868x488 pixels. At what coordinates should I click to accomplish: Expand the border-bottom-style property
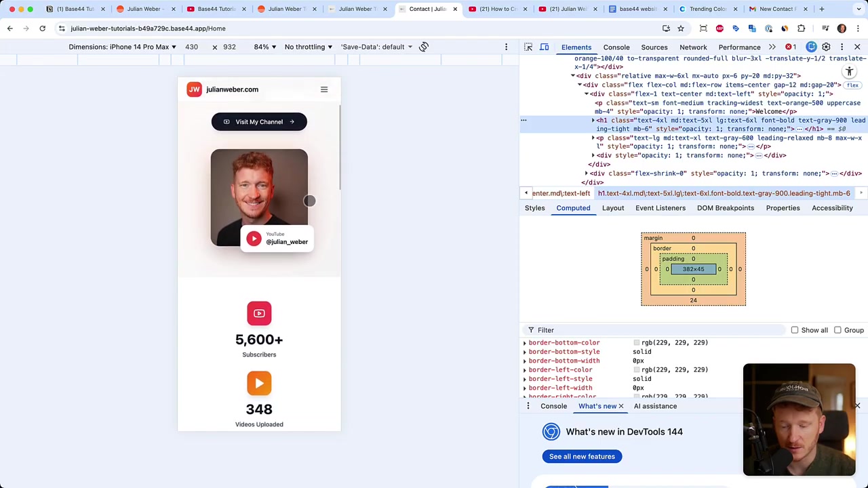tap(525, 352)
